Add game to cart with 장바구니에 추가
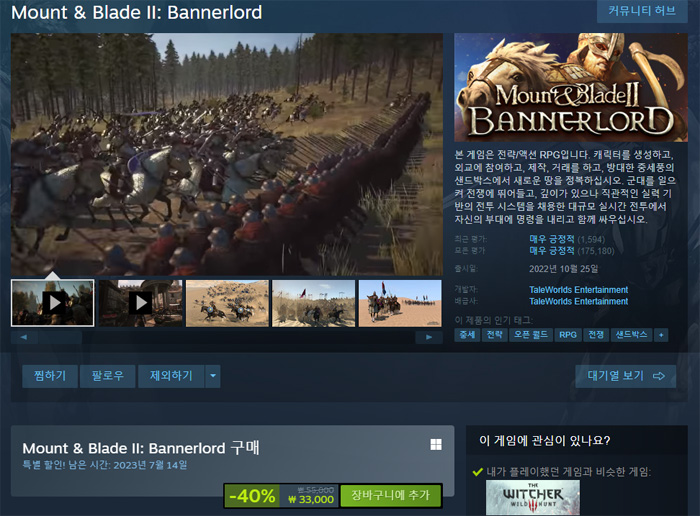The height and width of the screenshot is (516, 700). click(391, 495)
